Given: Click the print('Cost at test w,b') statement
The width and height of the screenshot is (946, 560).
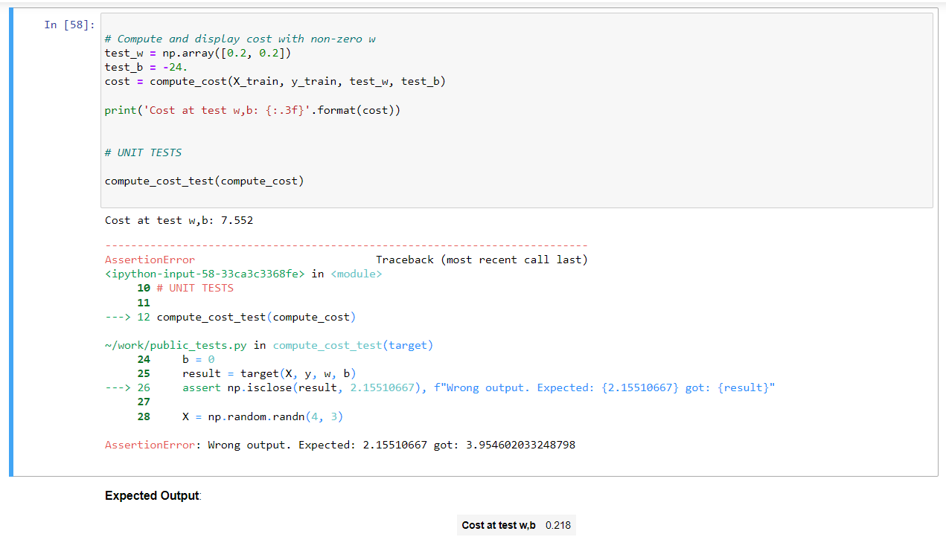Looking at the screenshot, I should (x=253, y=110).
